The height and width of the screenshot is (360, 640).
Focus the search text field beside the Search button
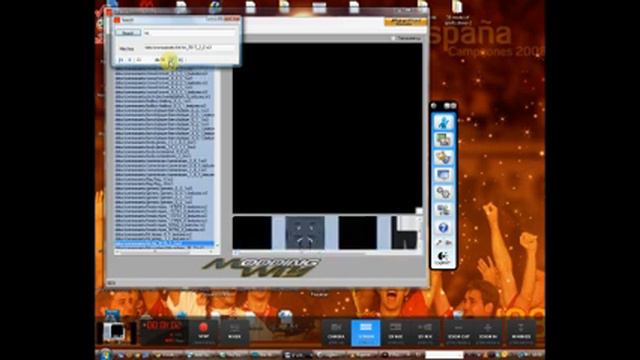click(x=190, y=33)
